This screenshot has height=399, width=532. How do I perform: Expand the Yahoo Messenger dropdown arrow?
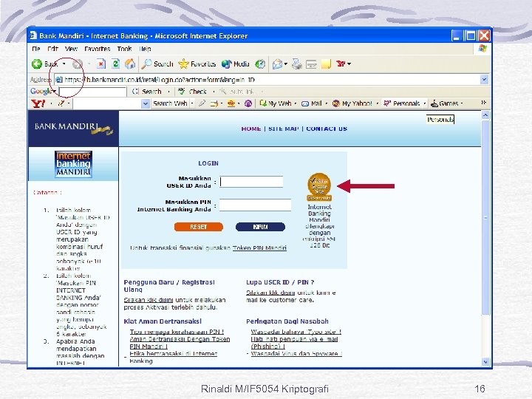(x=349, y=64)
